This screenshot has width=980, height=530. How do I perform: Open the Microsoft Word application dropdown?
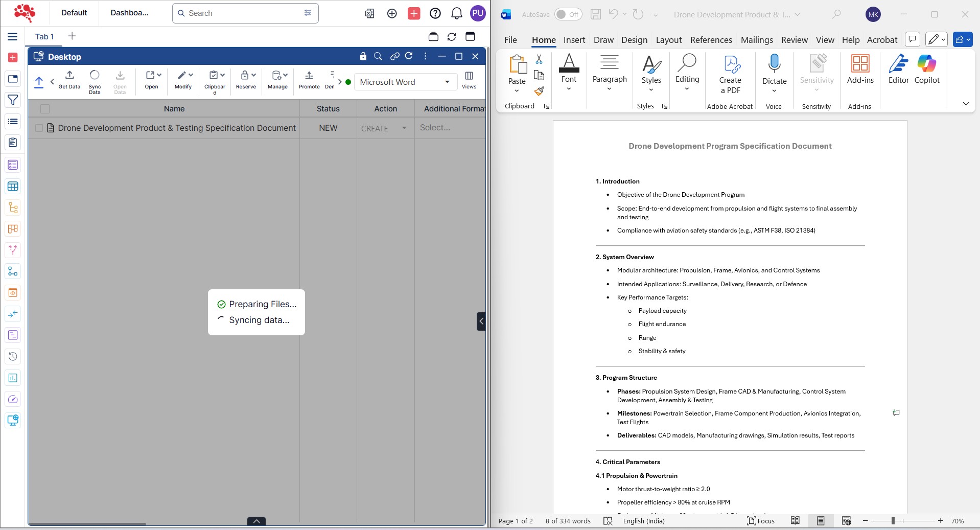pyautogui.click(x=405, y=82)
